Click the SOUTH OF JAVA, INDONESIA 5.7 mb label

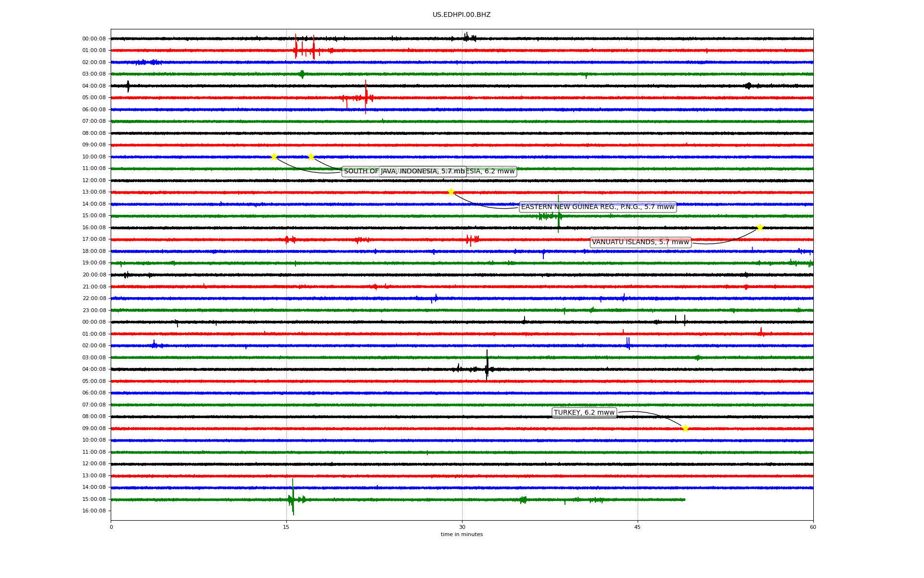(x=404, y=171)
